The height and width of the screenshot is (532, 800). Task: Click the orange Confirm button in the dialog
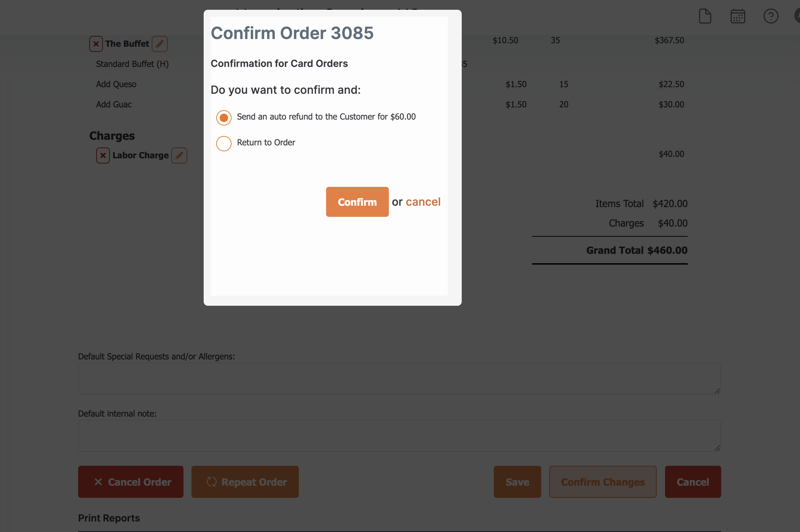pos(357,202)
